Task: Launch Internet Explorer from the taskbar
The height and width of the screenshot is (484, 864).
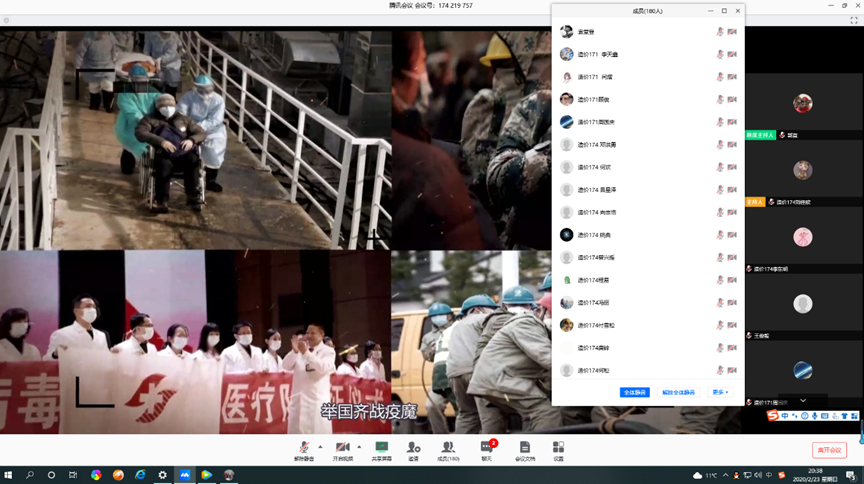Action: (x=140, y=475)
